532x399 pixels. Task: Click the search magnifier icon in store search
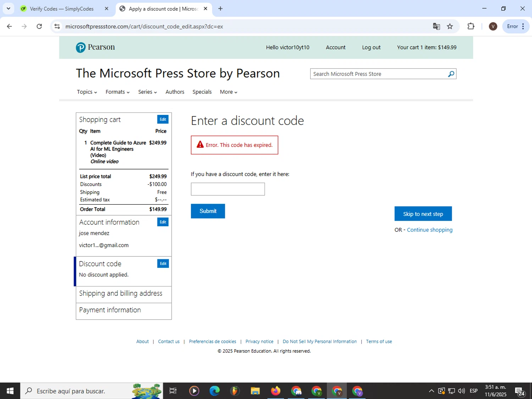[x=451, y=74]
